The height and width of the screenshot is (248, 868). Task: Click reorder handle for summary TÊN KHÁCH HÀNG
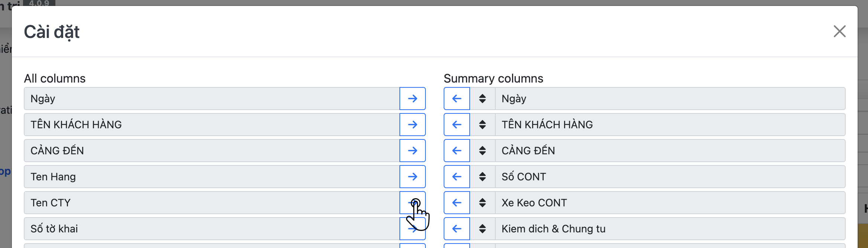482,125
